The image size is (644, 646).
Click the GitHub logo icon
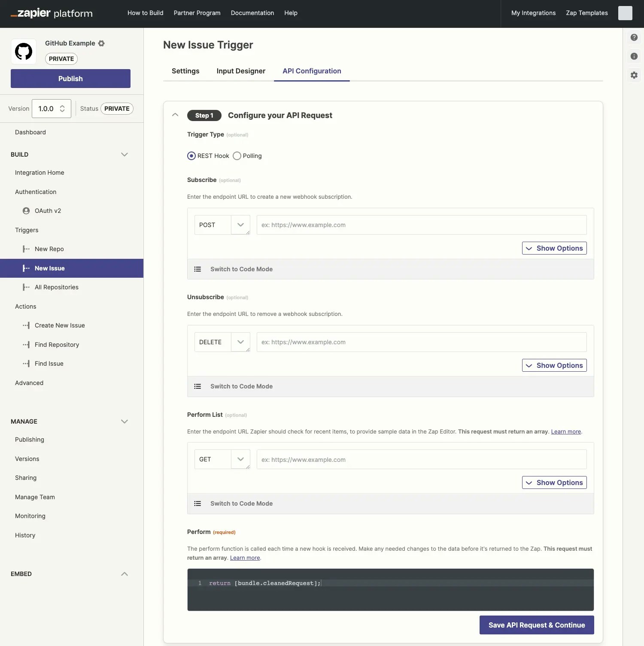[24, 52]
